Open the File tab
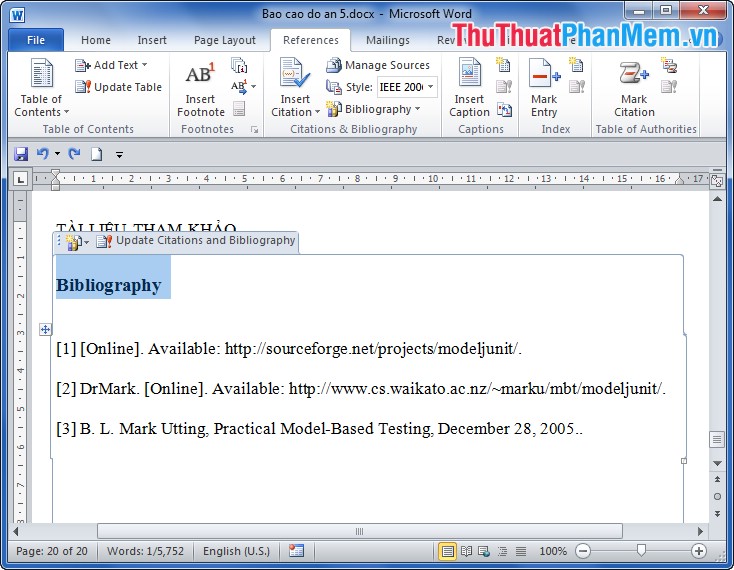Viewport: 734px width, 570px height. (x=36, y=40)
